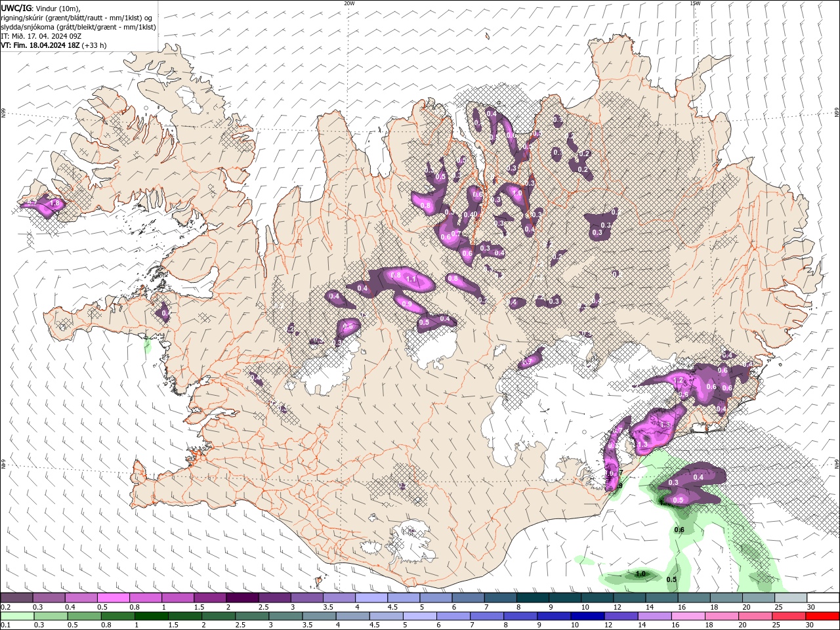Click the crimson 25 rain-scale swatch
840x630 pixels.
(x=789, y=616)
